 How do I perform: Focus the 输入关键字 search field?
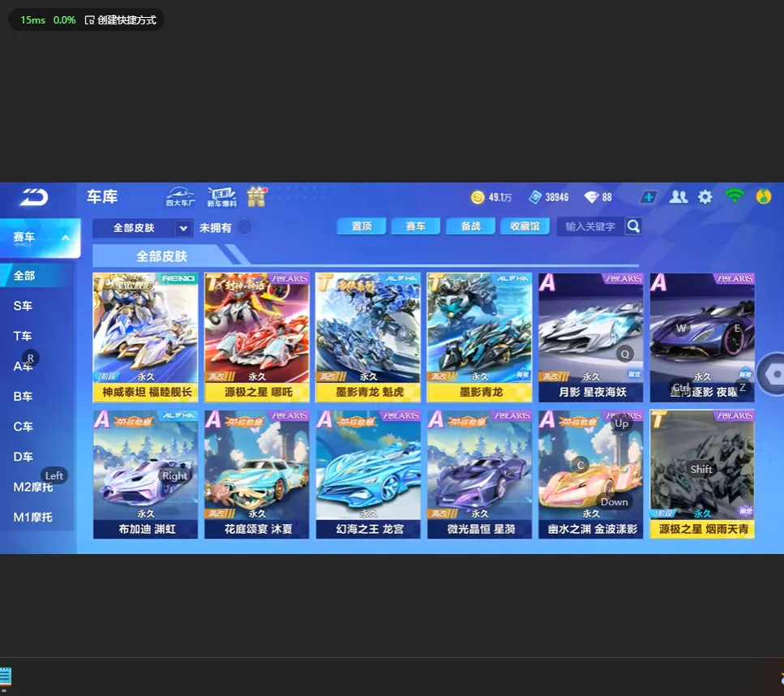point(590,226)
